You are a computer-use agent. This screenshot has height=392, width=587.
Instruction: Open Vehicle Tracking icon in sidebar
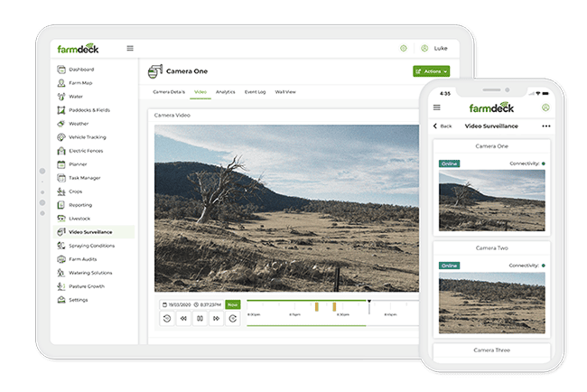(61, 137)
